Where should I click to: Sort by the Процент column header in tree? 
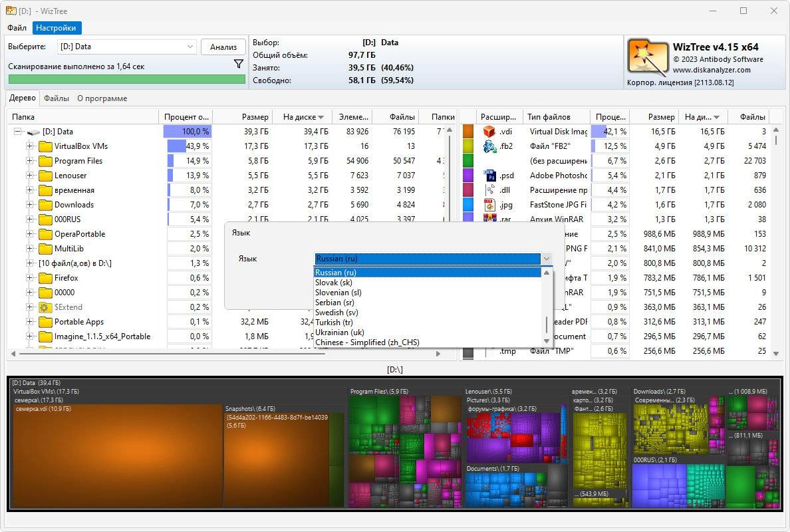coord(186,117)
